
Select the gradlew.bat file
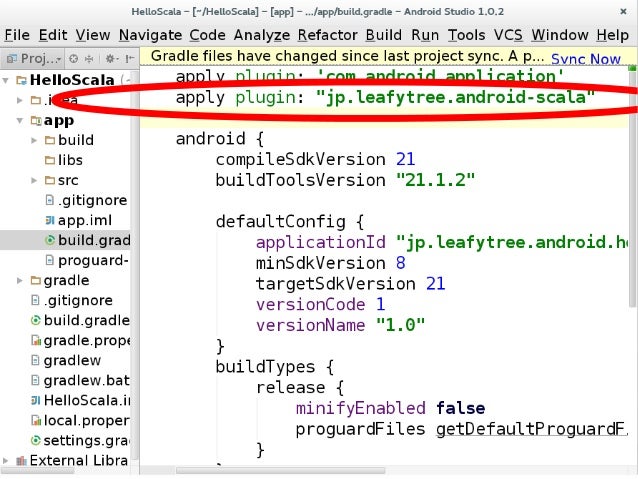tap(86, 381)
